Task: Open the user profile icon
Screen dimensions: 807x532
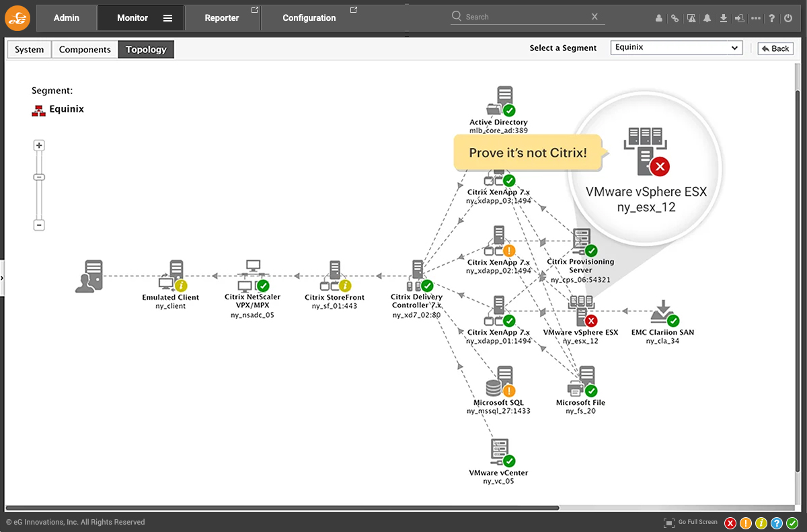Action: 659,19
